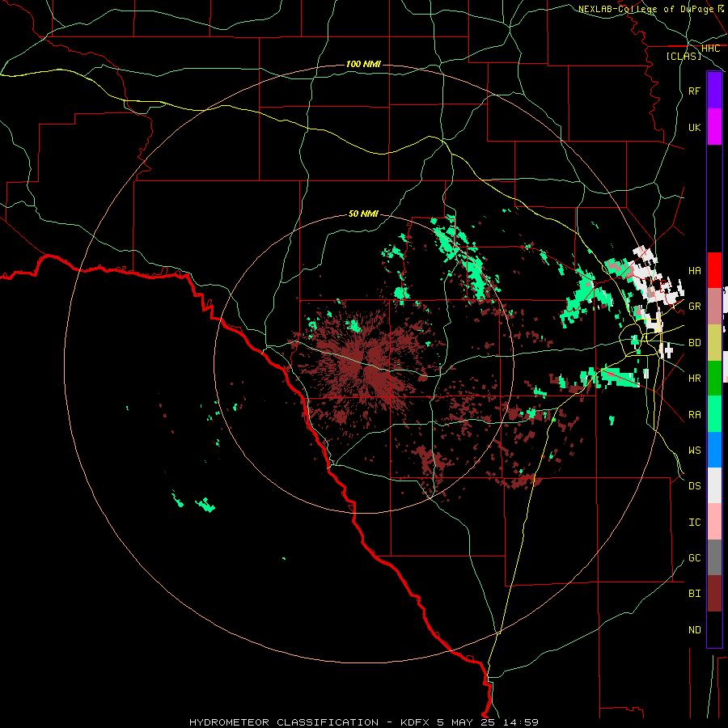Select the GC gray legend swatch
Image resolution: width=728 pixels, height=728 pixels.
[714, 557]
